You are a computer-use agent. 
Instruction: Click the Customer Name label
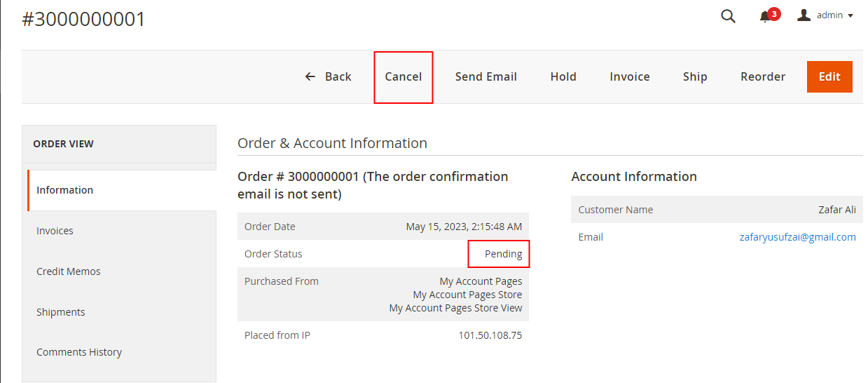pos(616,210)
